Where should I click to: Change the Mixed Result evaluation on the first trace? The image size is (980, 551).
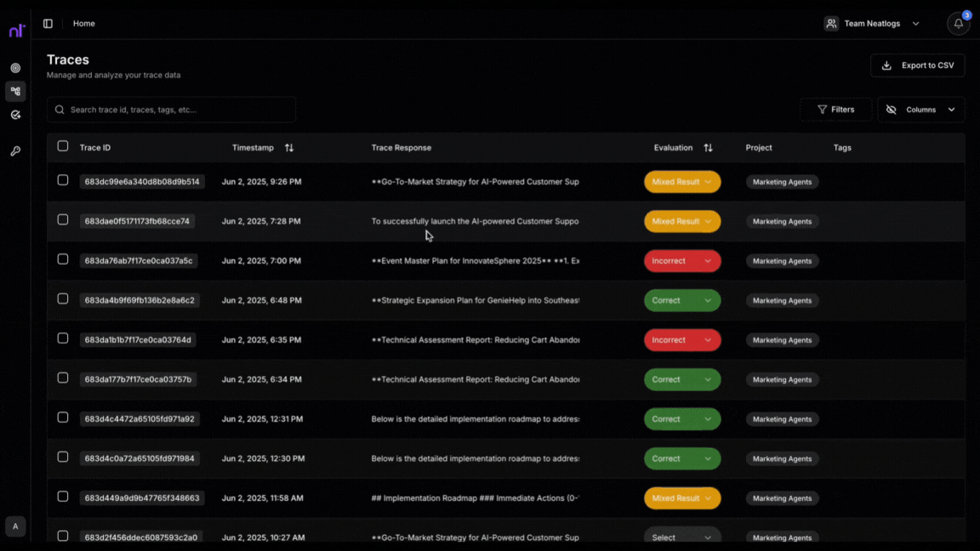click(x=682, y=181)
